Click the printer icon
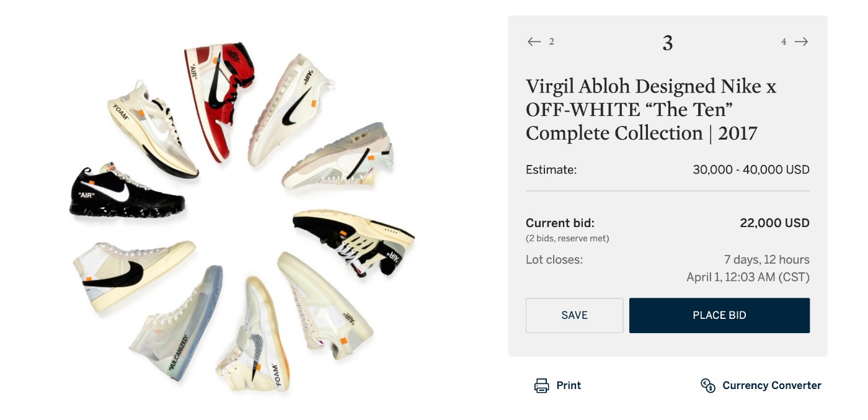This screenshot has height=420, width=868. click(541, 385)
